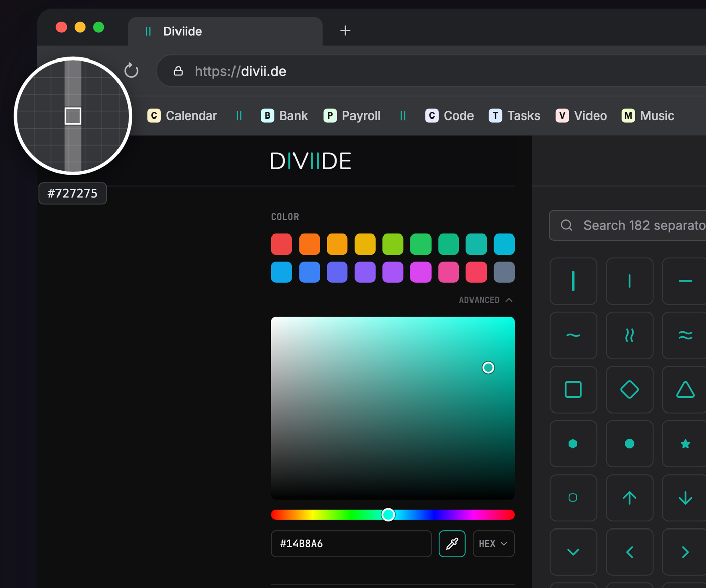Viewport: 706px width, 588px height.
Task: Select the star separator
Action: [x=685, y=444]
